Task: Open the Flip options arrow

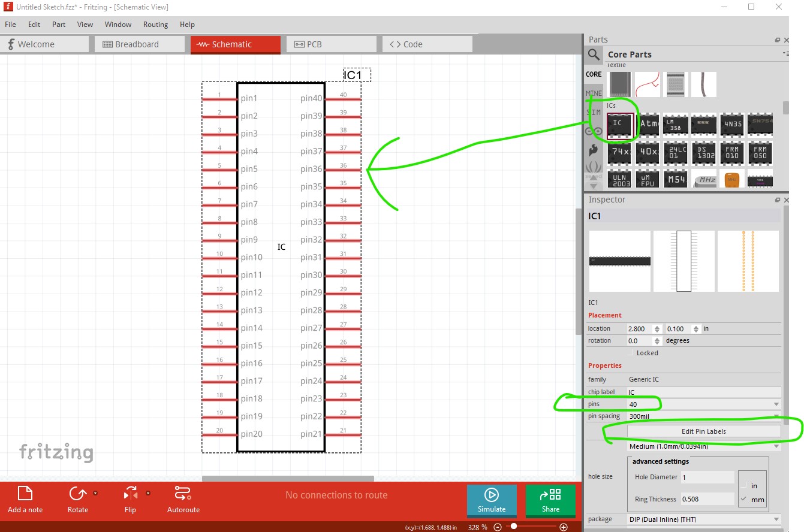Action: 148,494
